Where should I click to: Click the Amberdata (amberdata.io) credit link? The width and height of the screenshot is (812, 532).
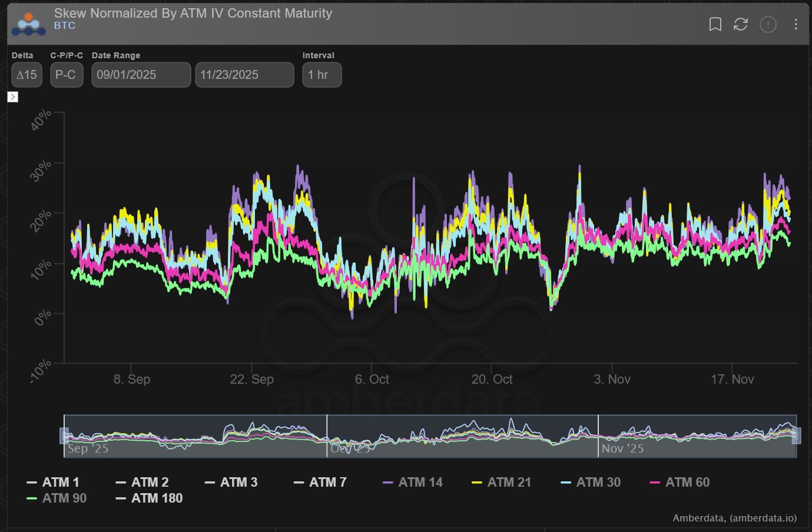coord(734,518)
